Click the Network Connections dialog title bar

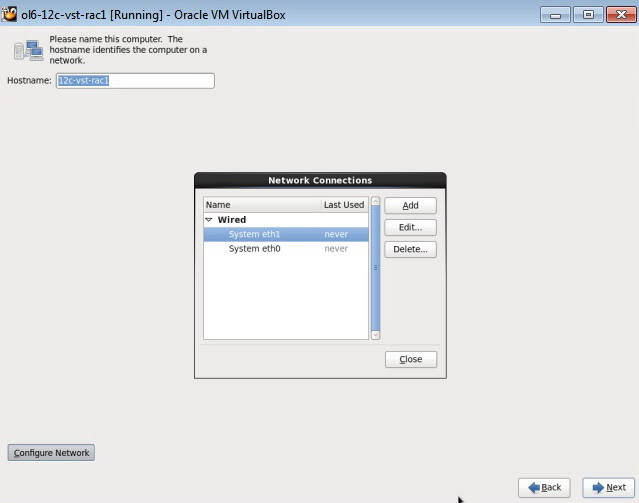tap(320, 181)
